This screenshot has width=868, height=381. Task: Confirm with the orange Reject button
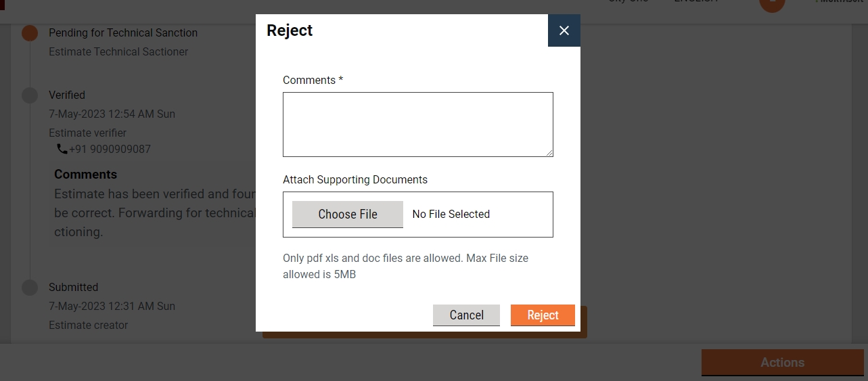(x=543, y=315)
